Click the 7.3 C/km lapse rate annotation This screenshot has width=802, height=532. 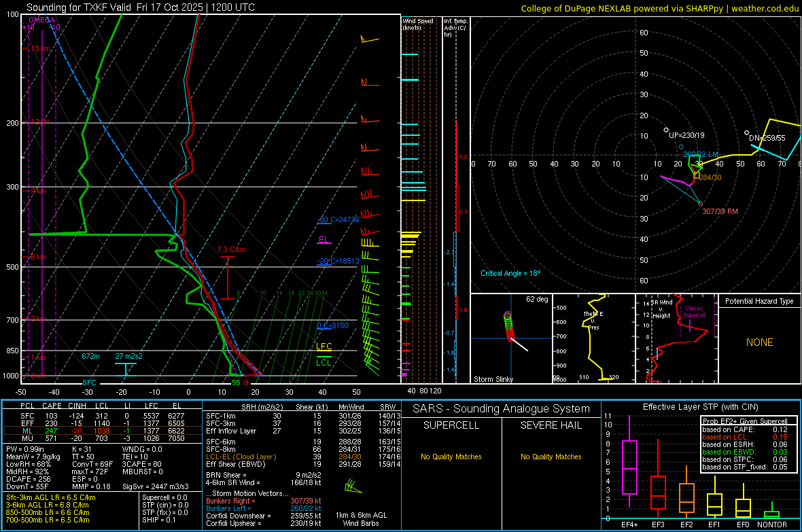click(231, 249)
